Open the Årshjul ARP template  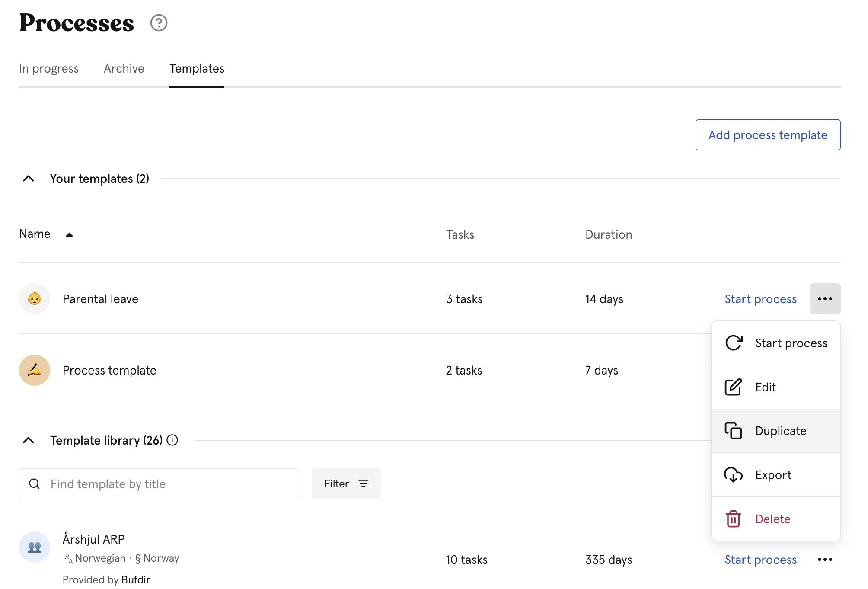tap(94, 539)
